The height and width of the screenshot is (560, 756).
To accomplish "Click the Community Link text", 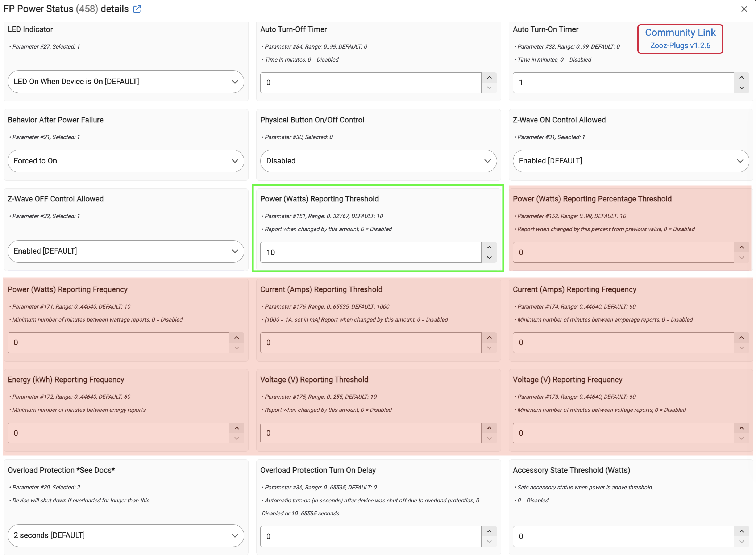I will pos(680,33).
